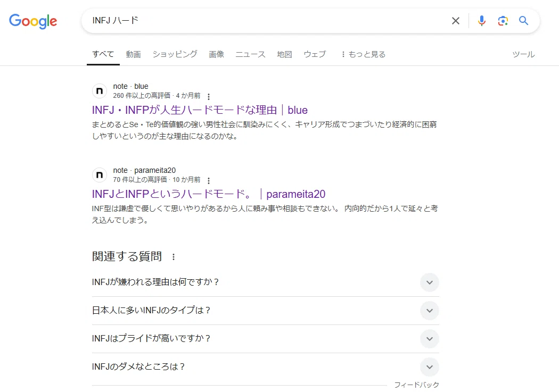Viewport: 559px width, 392px height.
Task: Click the INFJ ハード search input field
Action: pos(264,21)
